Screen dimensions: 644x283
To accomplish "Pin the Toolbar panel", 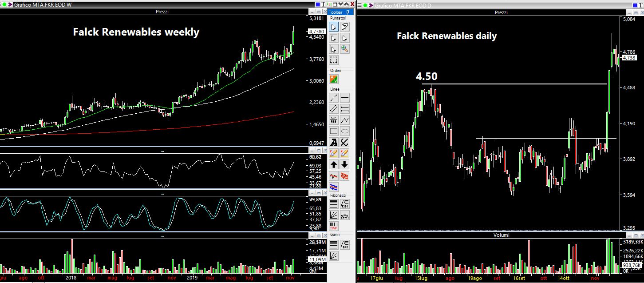I will [x=347, y=12].
